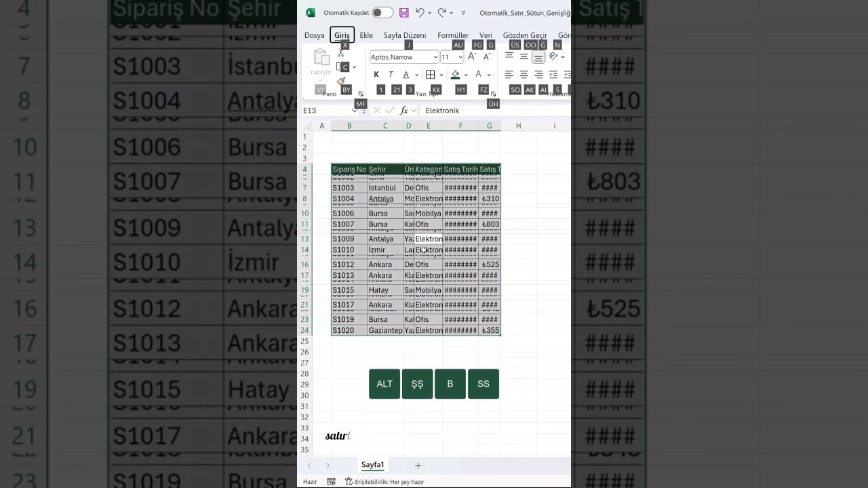Align cell text to the middle
Viewport: 868px width, 488px height.
tap(524, 57)
